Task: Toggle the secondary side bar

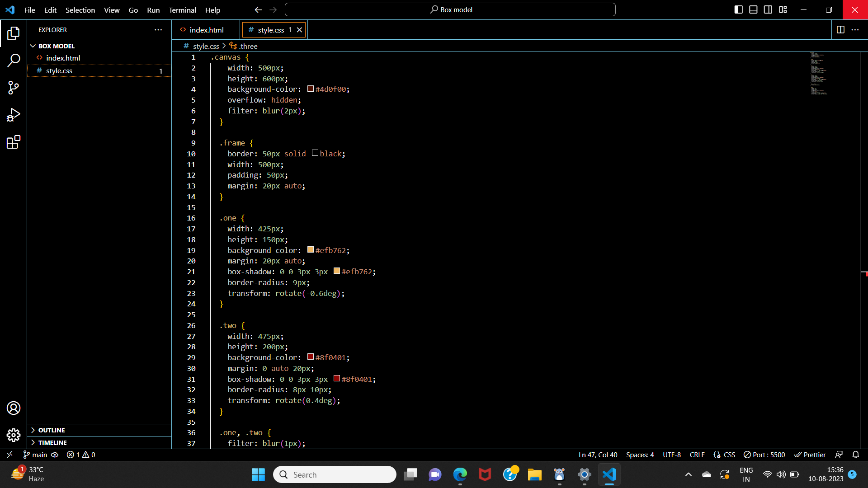Action: pos(768,9)
